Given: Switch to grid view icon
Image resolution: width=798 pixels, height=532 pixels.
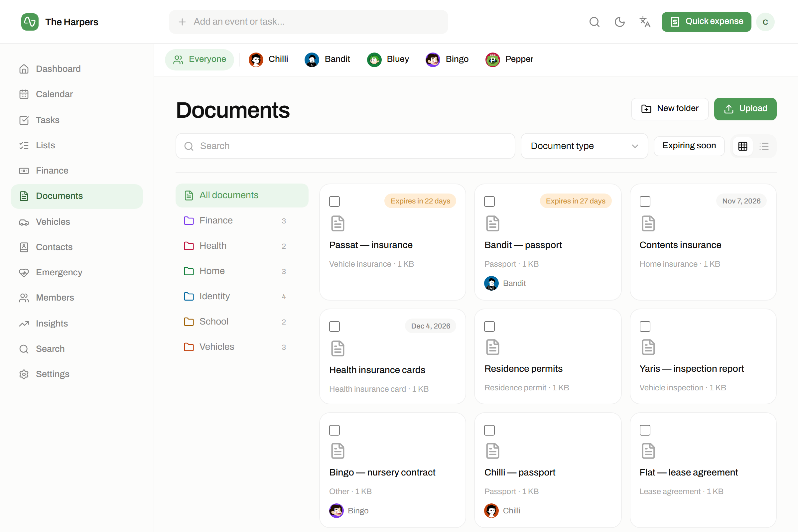Looking at the screenshot, I should coord(742,146).
